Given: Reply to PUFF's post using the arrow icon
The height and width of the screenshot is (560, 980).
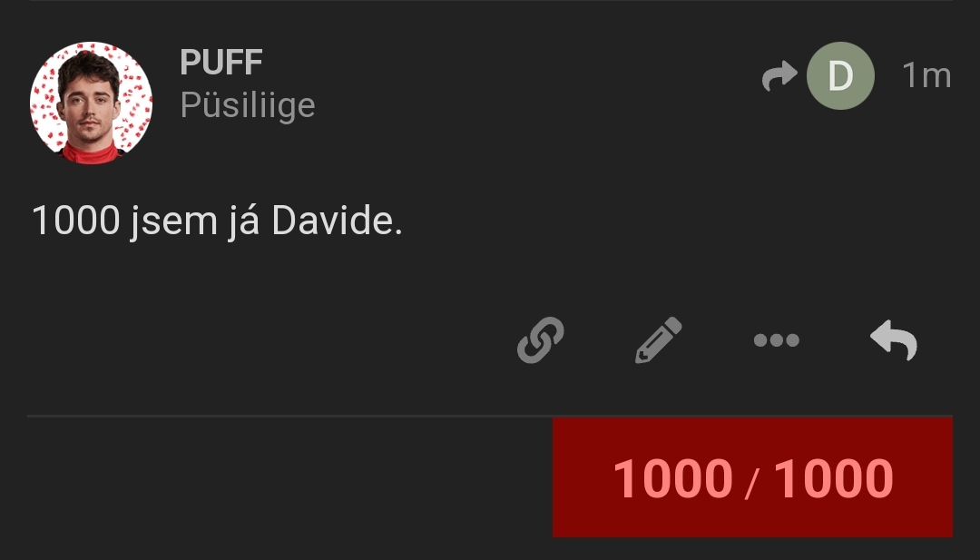Looking at the screenshot, I should (x=894, y=340).
